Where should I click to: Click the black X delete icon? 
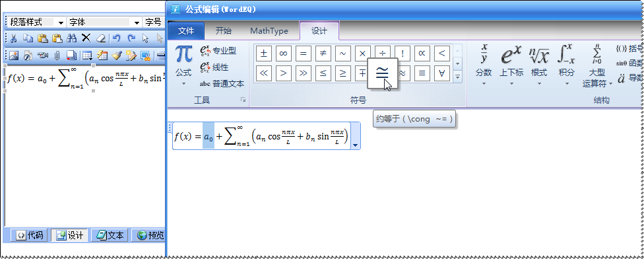point(86,38)
